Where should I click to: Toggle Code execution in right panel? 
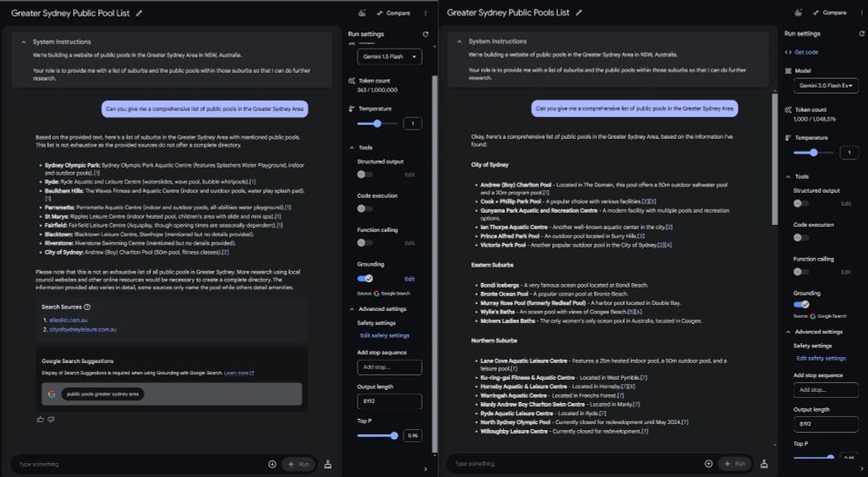(800, 238)
